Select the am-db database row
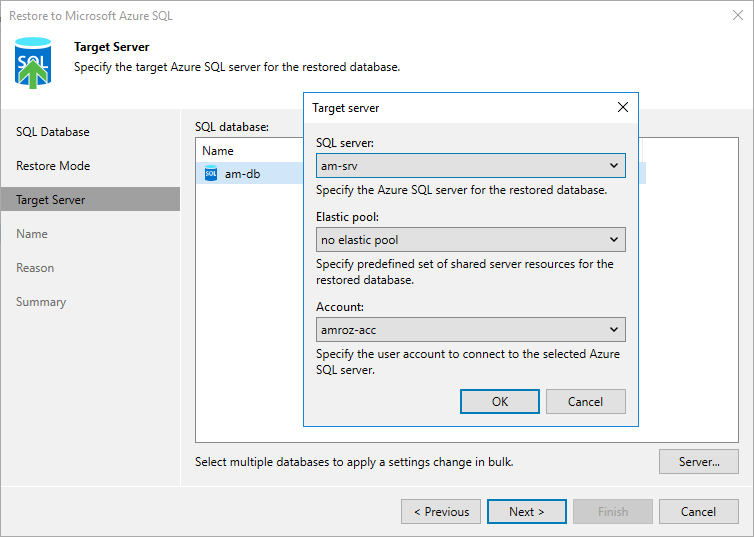Viewport: 754px width, 537px height. coord(250,174)
